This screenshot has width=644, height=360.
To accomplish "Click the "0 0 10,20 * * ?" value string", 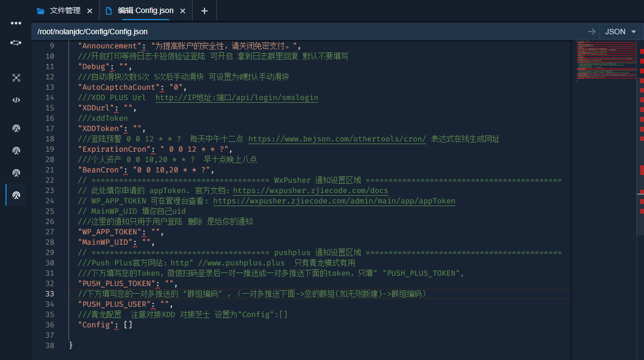I will point(171,170).
